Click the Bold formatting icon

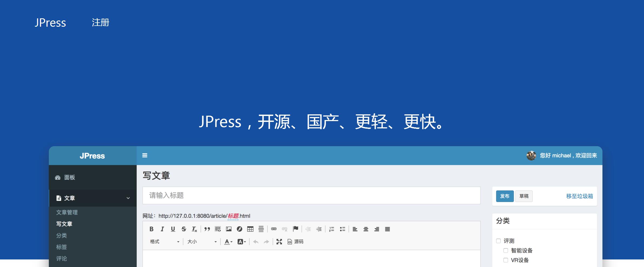[151, 229]
